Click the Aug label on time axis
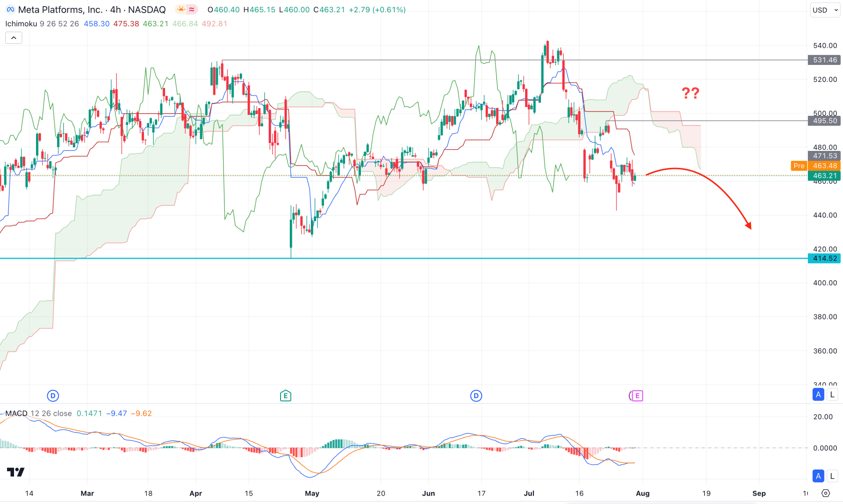Image resolution: width=843 pixels, height=504 pixels. (x=642, y=493)
